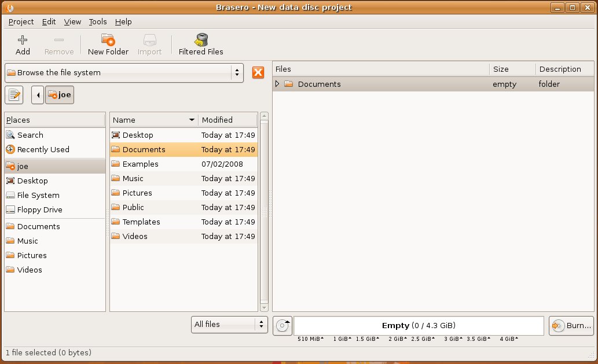Click the file list scrollbar up arrow

[264, 116]
